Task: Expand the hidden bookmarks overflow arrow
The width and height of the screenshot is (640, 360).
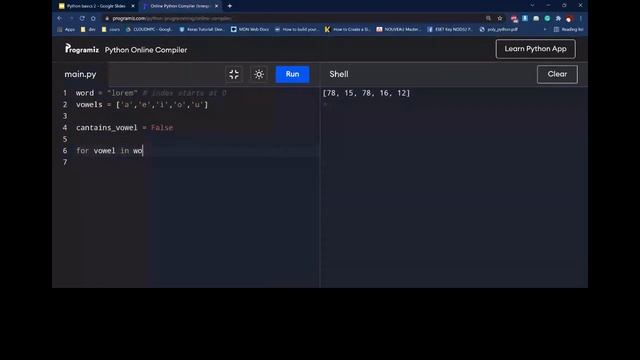Action: [x=544, y=29]
